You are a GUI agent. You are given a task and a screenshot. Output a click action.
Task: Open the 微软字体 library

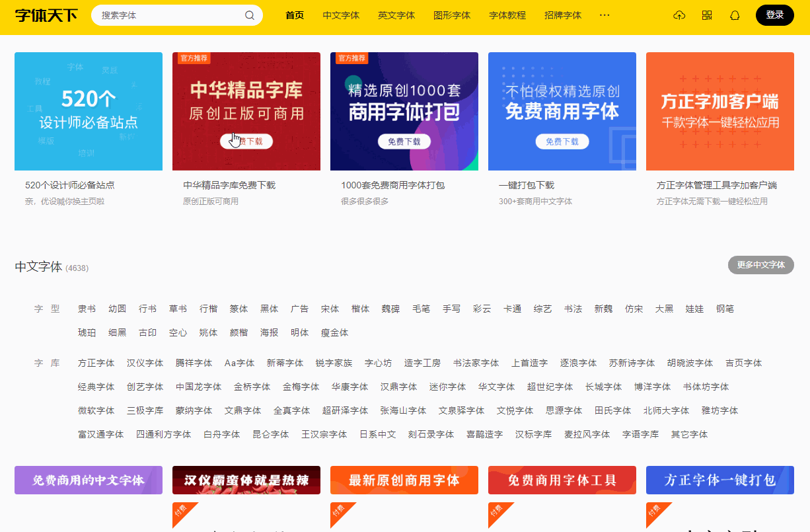96,410
